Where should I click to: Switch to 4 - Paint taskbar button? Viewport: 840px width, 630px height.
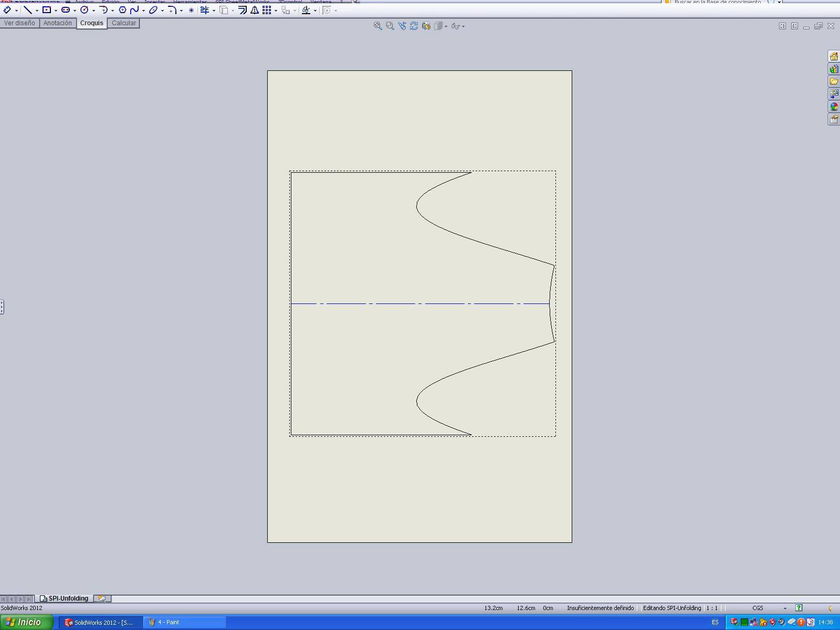tap(185, 622)
